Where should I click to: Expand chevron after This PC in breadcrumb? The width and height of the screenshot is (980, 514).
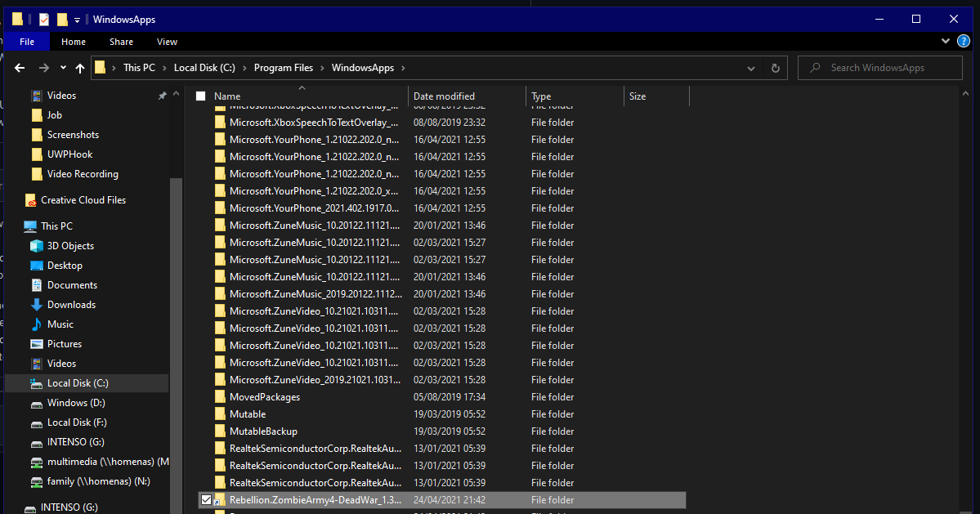click(165, 68)
